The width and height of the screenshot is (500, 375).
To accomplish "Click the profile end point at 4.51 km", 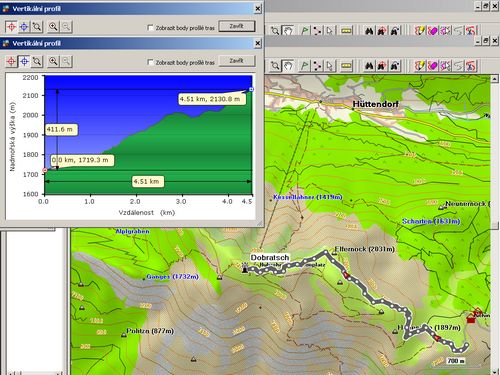I will click(x=251, y=89).
